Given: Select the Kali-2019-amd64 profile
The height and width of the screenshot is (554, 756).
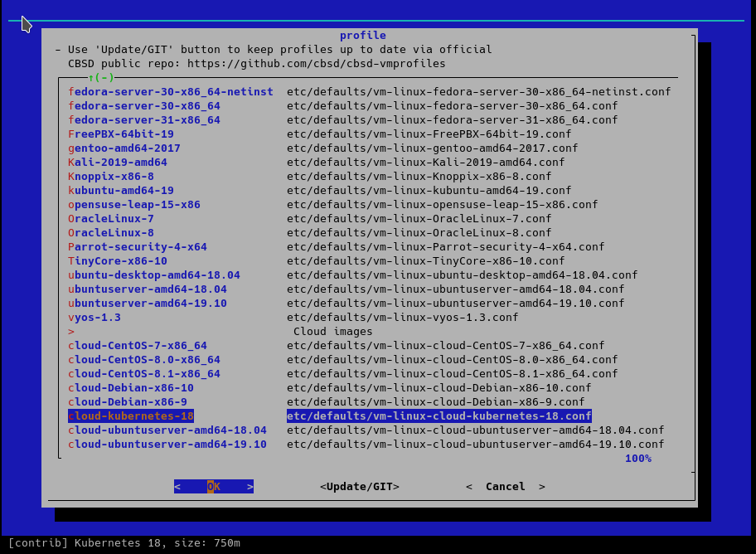Looking at the screenshot, I should [x=118, y=163].
